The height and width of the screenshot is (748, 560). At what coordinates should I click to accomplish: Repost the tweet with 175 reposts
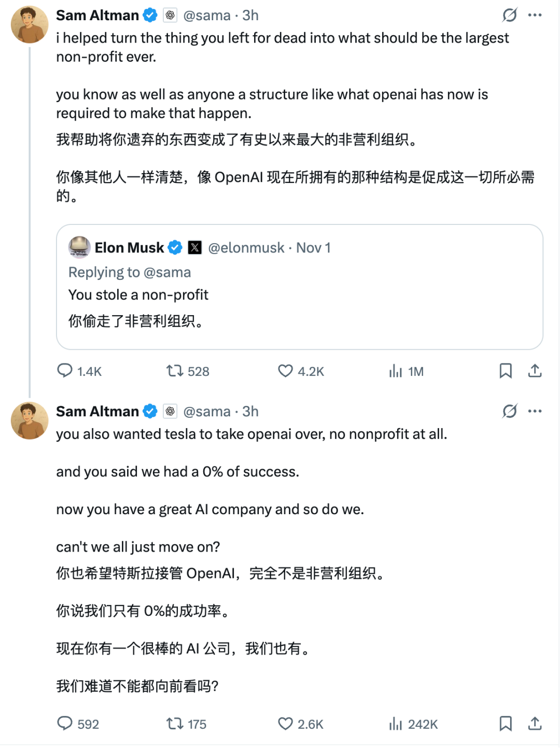coord(175,723)
